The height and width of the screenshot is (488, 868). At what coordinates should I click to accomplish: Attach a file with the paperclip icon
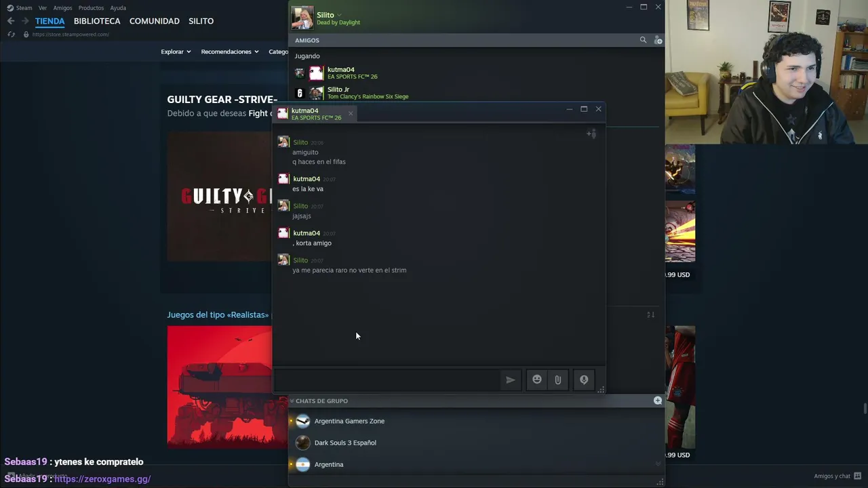(557, 380)
